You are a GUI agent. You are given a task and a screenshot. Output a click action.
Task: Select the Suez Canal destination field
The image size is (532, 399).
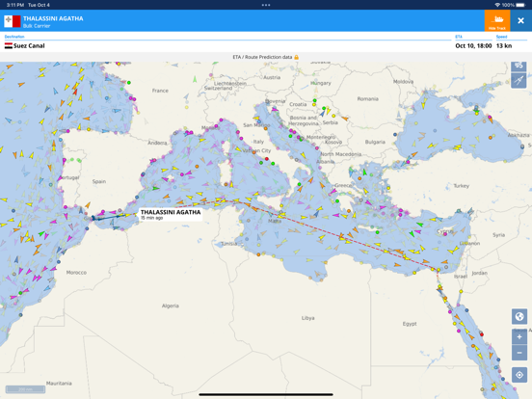coord(227,42)
